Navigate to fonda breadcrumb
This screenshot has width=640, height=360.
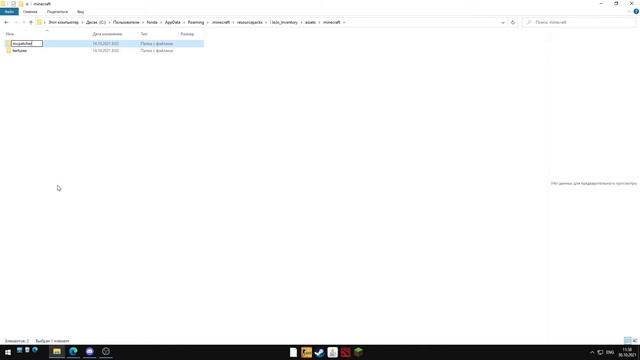point(152,22)
